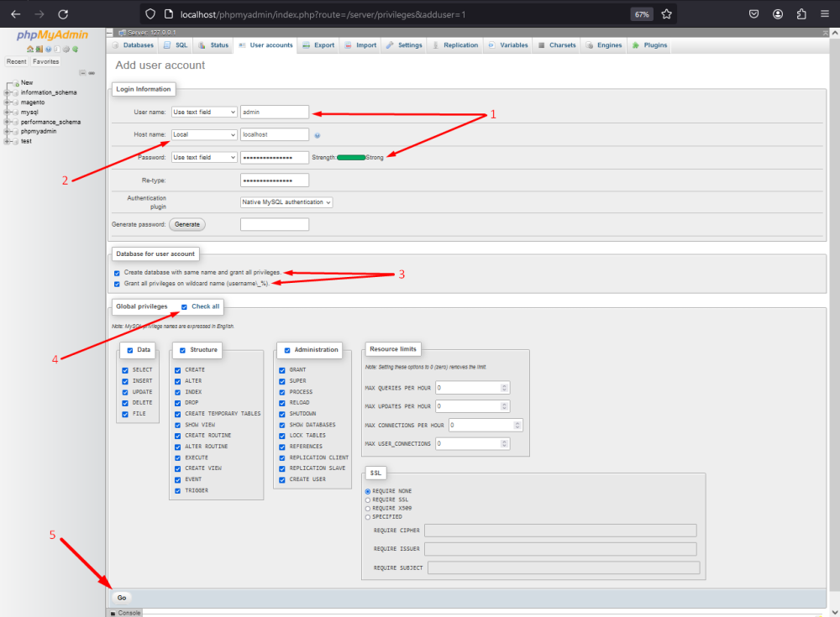840x617 pixels.
Task: Select the REQUIRE SSL radio button
Action: (x=368, y=499)
